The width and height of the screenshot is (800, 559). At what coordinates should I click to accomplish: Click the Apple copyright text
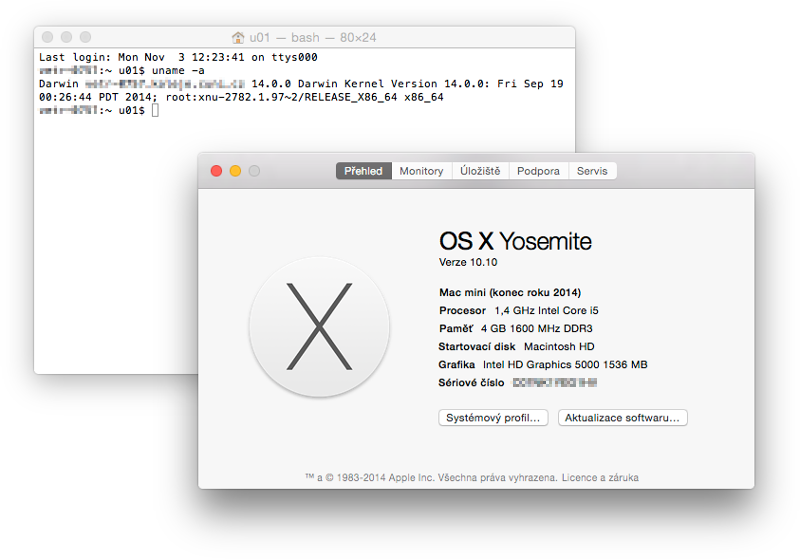click(x=431, y=477)
